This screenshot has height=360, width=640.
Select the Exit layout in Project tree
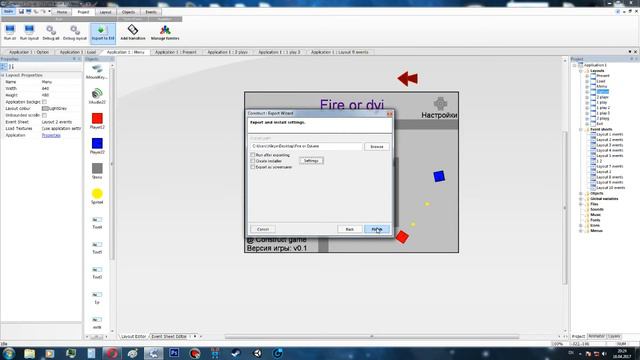(x=600, y=124)
